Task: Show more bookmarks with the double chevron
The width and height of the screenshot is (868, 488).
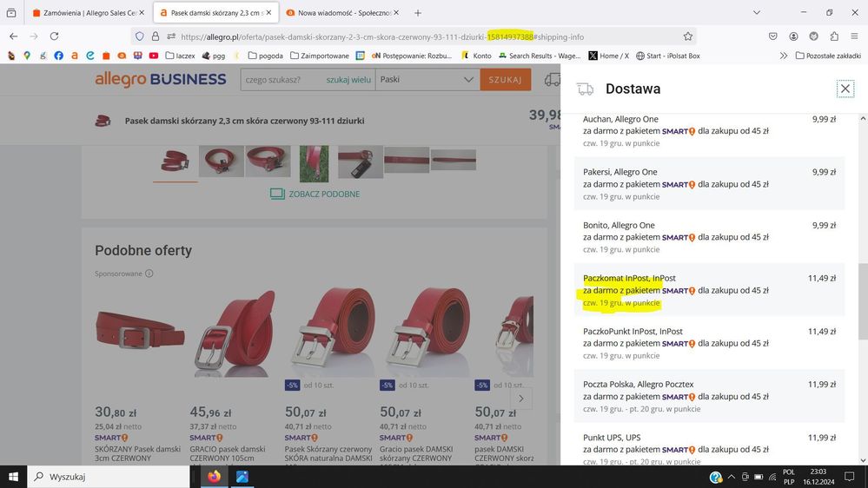Action: (x=784, y=56)
